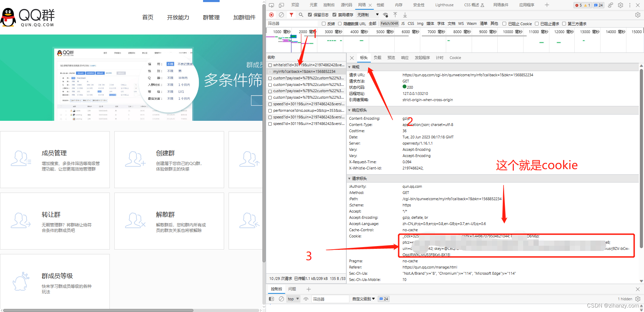The width and height of the screenshot is (644, 312).
Task: Click into the 筛选器 network filter field
Action: (x=292, y=24)
